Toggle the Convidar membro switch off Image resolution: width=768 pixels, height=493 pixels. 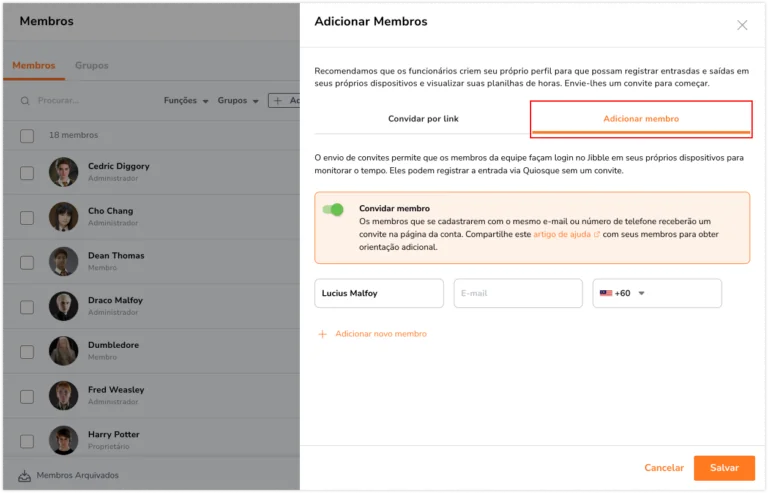333,210
